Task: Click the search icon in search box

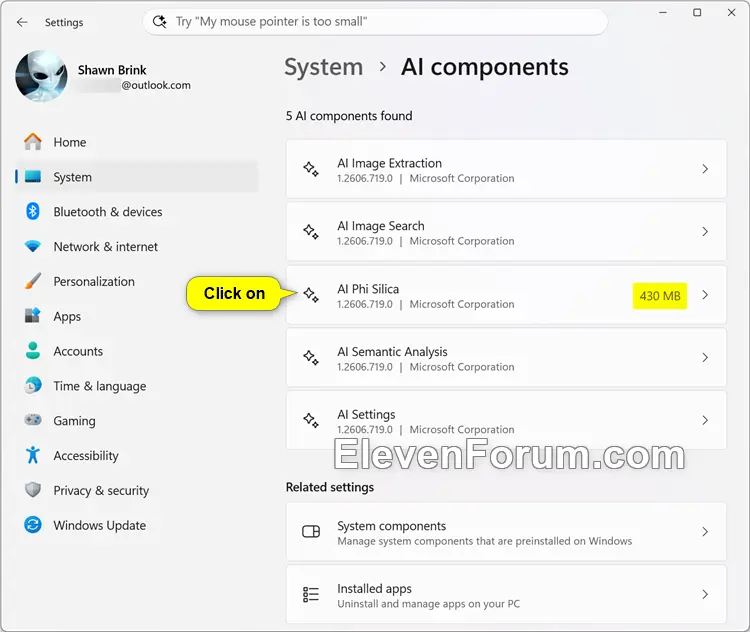Action: [159, 22]
